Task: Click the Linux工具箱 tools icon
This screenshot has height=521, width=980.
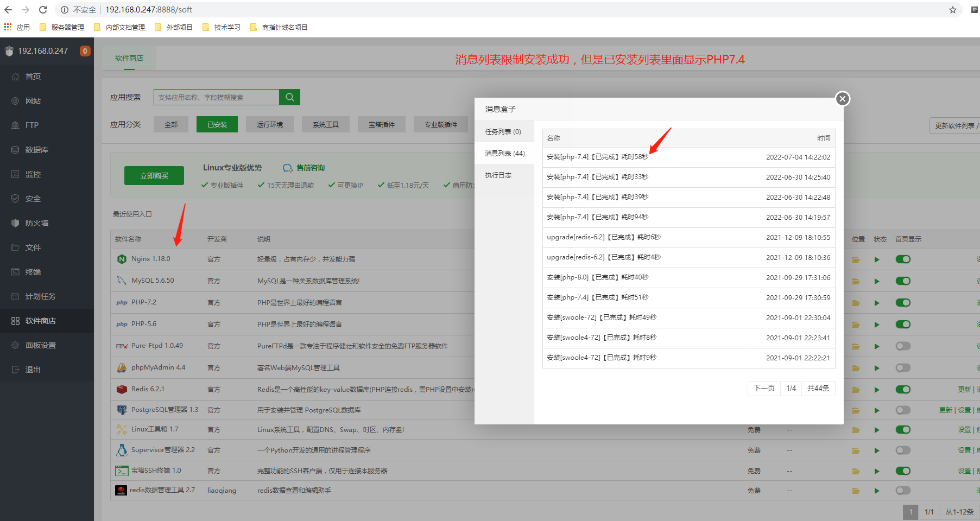Action: (122, 429)
